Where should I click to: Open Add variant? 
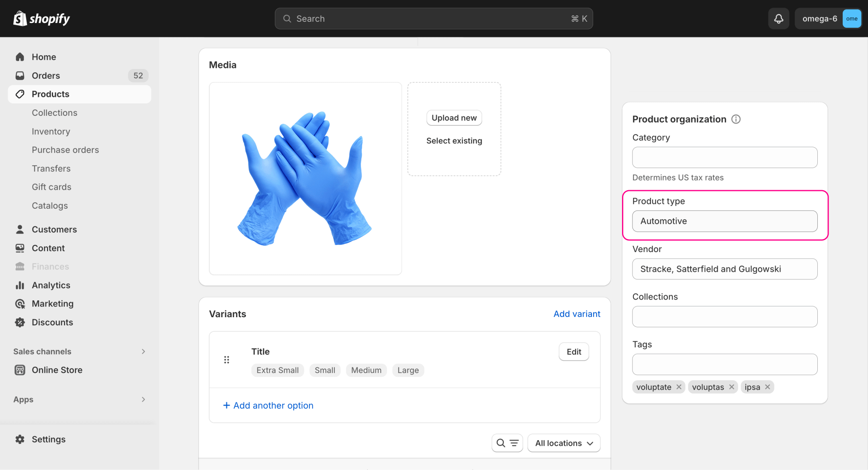point(577,314)
